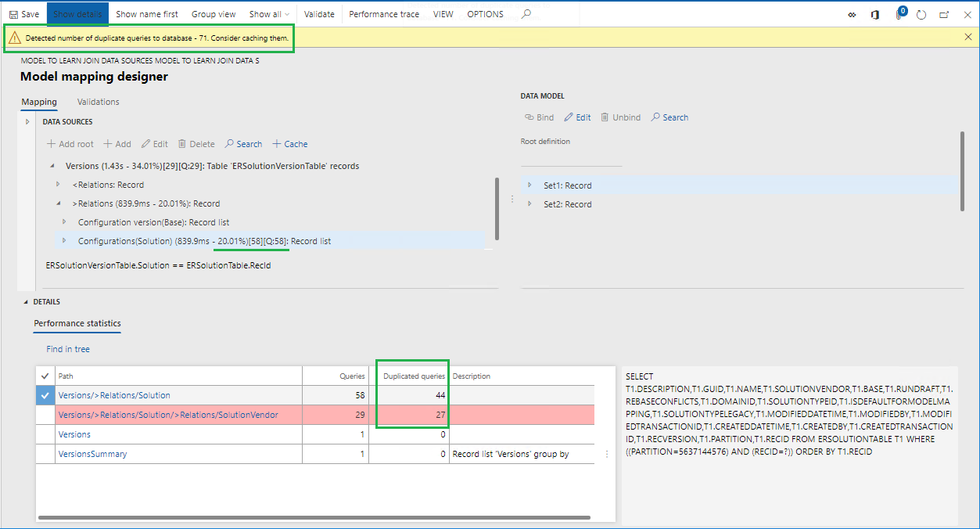Click Add root in Data Sources toolbar
The height and width of the screenshot is (529, 980).
pyautogui.click(x=69, y=143)
